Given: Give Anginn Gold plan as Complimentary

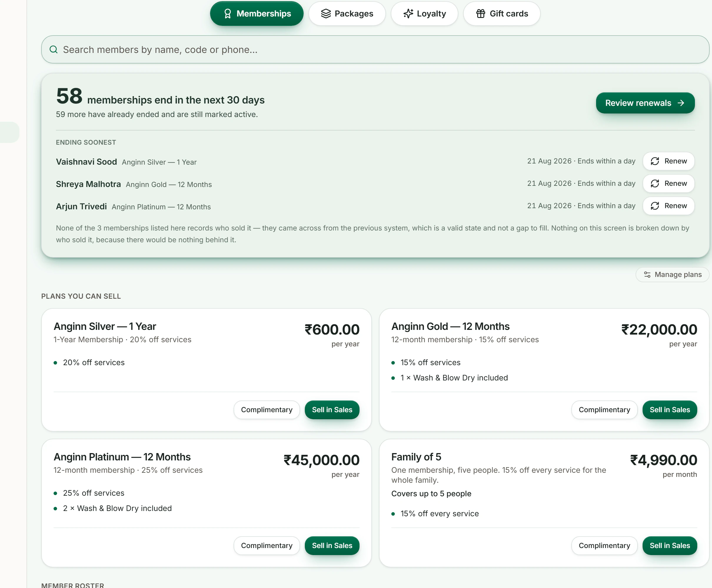Looking at the screenshot, I should coord(604,410).
